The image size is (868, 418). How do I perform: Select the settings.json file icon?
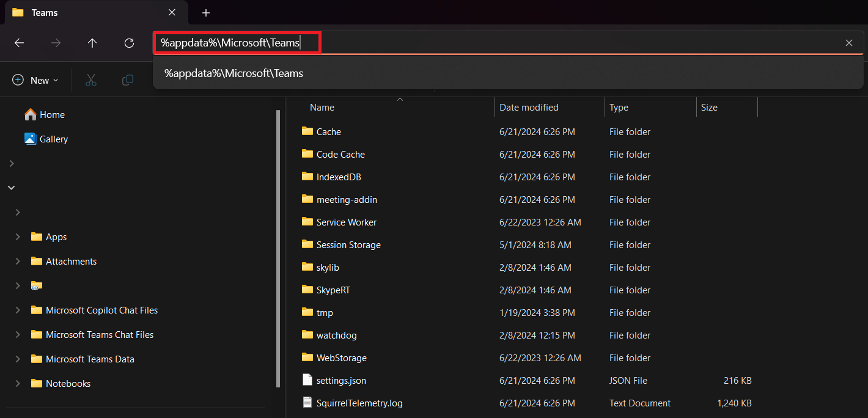pos(307,380)
